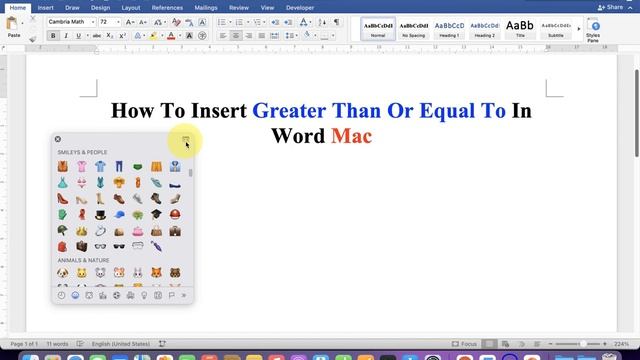Click the character shading icon

coord(189,36)
